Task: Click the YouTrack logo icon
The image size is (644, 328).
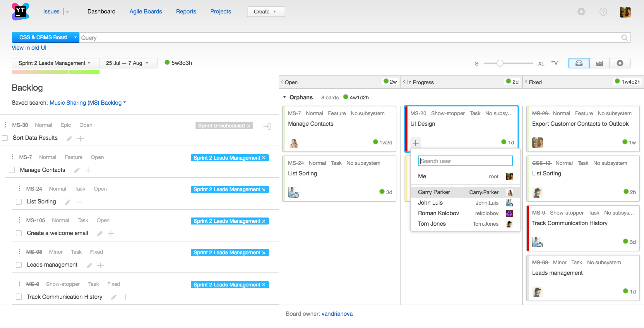Action: click(x=20, y=12)
